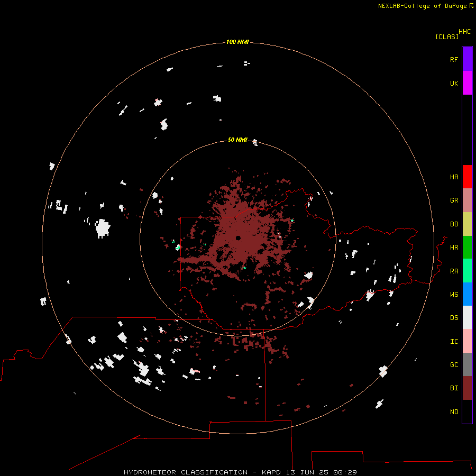476x476 pixels.
Task: Click the GR legend label
Action: [x=454, y=200]
